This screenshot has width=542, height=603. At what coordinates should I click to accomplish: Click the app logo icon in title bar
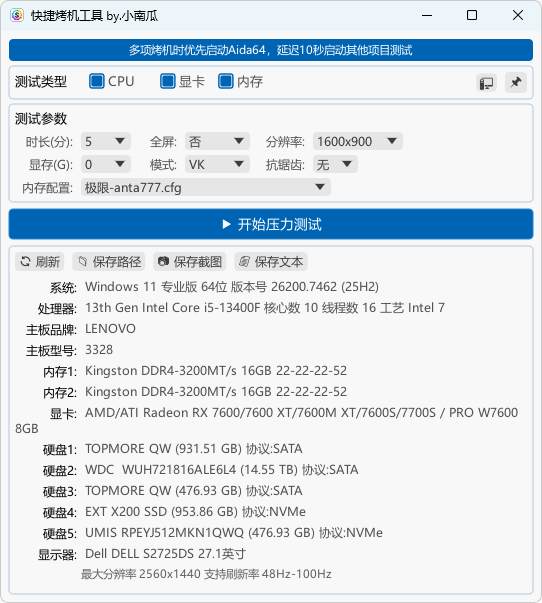17,15
